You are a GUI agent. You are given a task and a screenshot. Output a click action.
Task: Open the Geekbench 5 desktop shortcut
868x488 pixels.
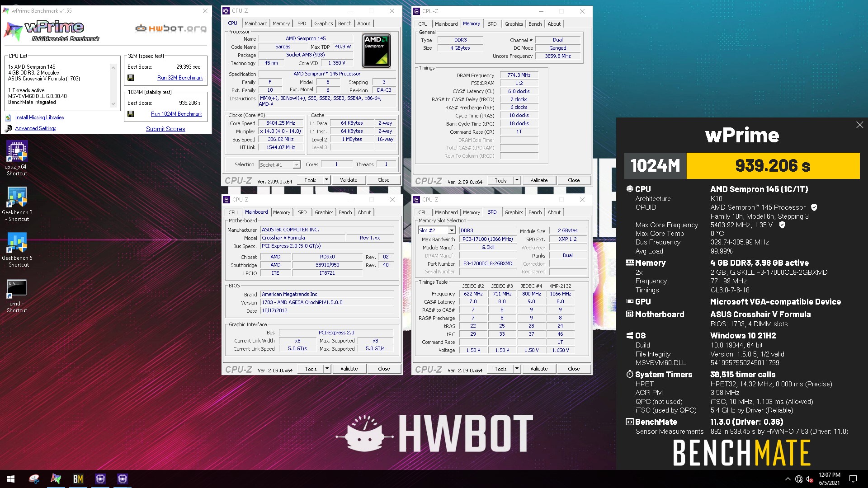click(x=17, y=249)
